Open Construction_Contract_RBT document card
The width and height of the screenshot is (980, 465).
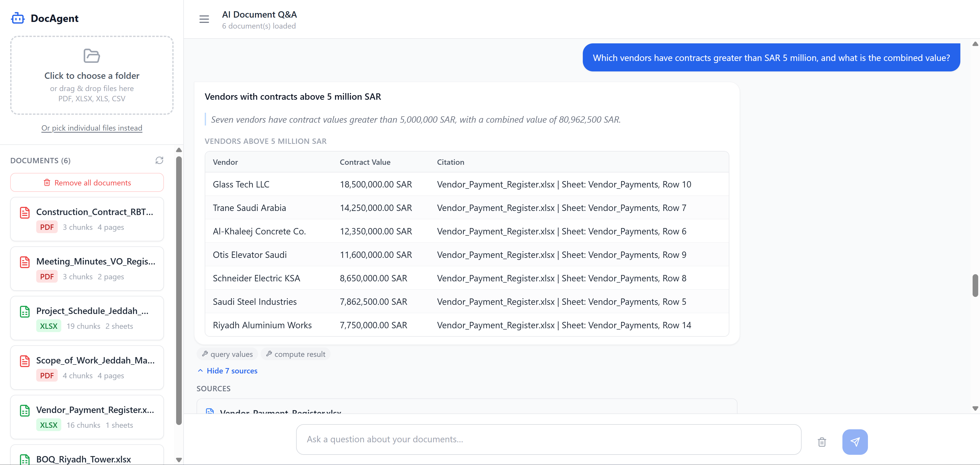[87, 219]
